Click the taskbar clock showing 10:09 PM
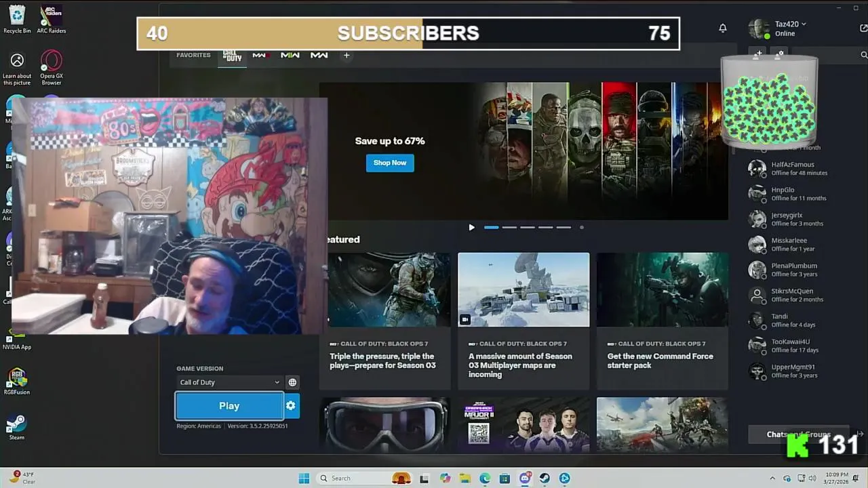 pos(836,479)
